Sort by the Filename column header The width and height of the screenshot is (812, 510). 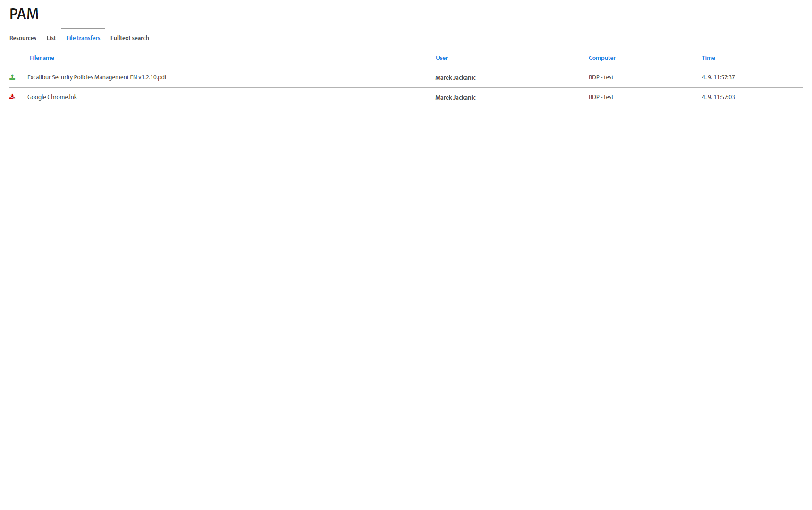[x=42, y=58]
